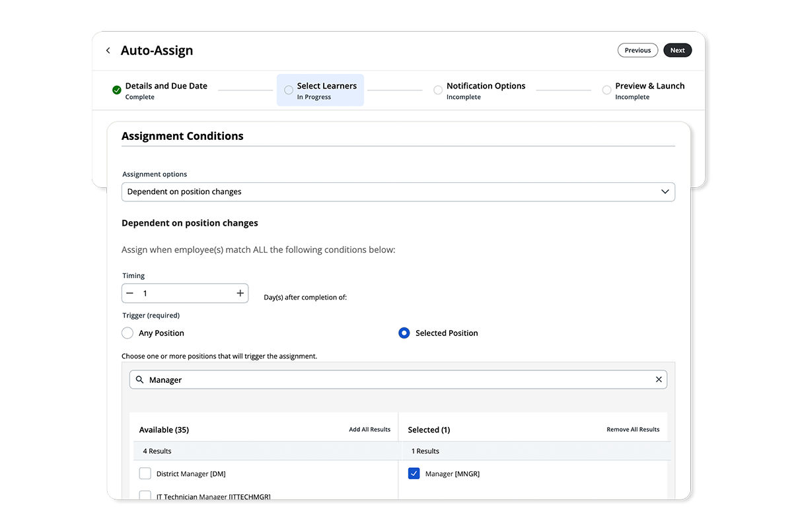Select the Any Position radio button
This screenshot has width=798, height=532.
tap(127, 333)
